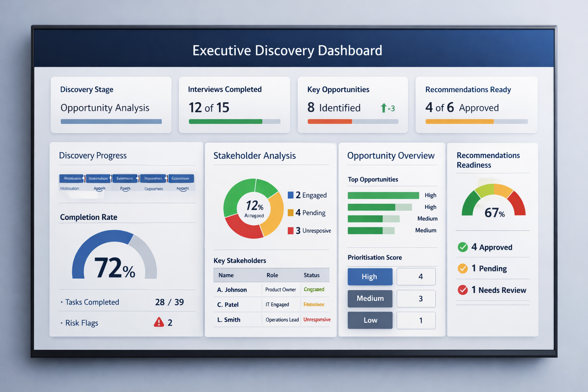Click the Discovery Stage blue progress bar
588x392 pixels.
click(111, 121)
